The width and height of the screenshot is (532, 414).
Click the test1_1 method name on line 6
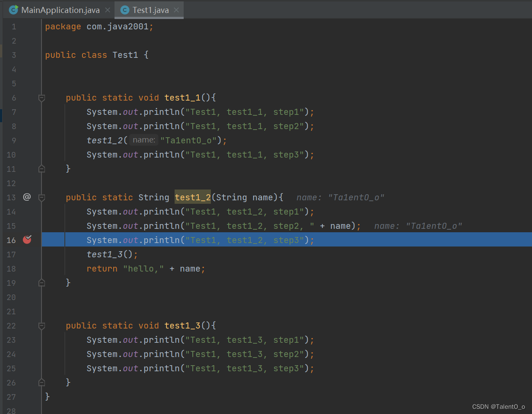click(x=182, y=98)
